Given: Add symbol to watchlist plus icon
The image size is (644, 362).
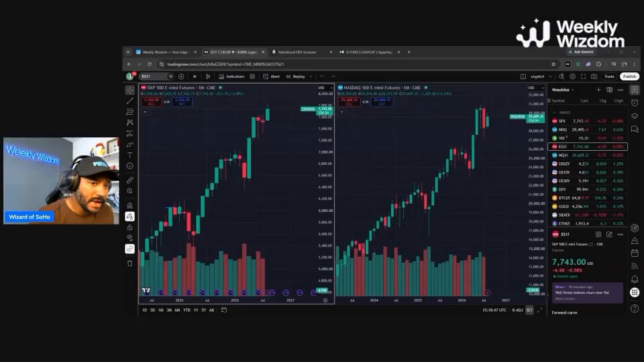Looking at the screenshot, I should tap(598, 89).
